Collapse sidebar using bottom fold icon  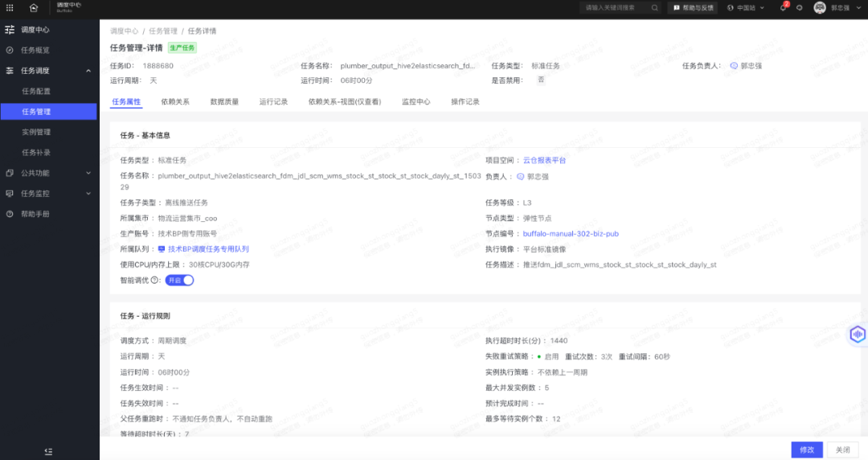48,452
